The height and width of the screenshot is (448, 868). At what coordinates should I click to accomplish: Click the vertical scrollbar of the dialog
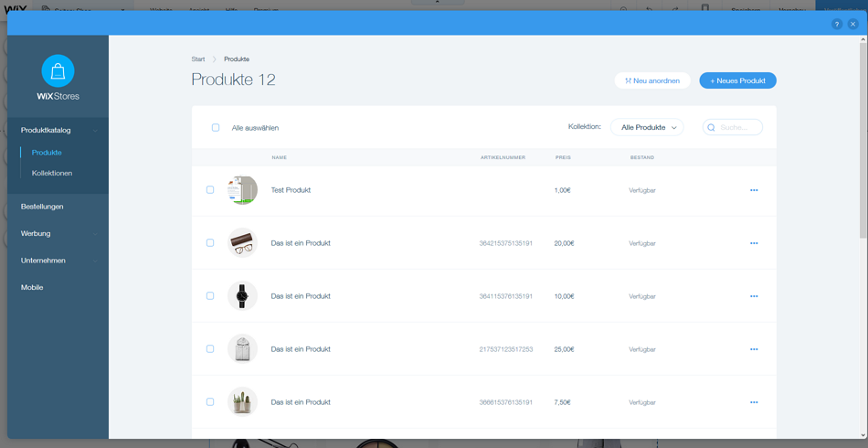point(863,137)
